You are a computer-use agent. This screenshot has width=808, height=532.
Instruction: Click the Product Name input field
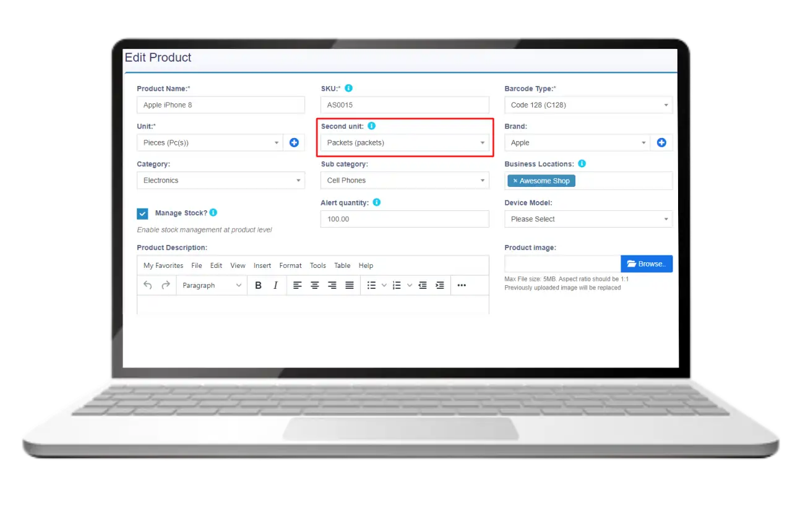click(220, 105)
